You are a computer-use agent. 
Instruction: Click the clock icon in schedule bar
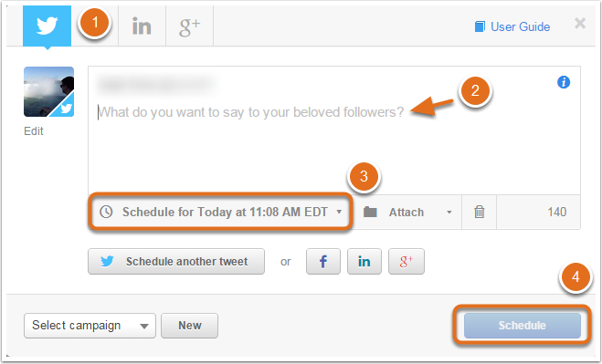[106, 212]
